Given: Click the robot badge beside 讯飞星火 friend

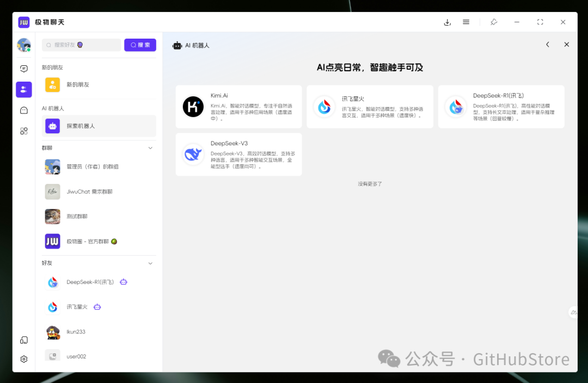Looking at the screenshot, I should (97, 307).
